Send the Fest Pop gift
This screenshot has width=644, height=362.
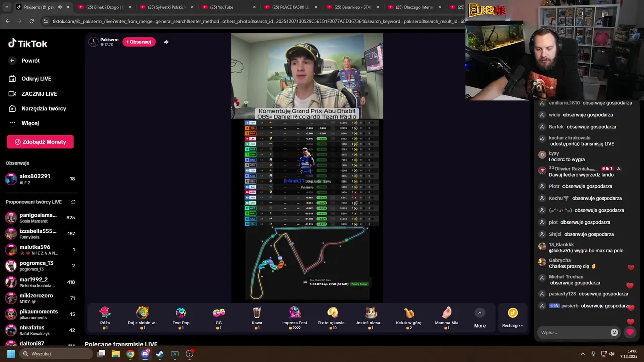[x=181, y=318]
